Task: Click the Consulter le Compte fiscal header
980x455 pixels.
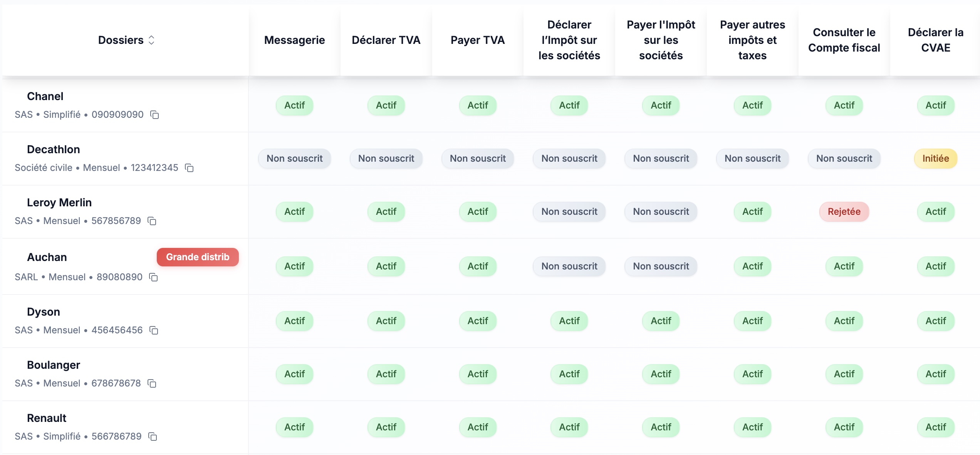Action: tap(844, 40)
